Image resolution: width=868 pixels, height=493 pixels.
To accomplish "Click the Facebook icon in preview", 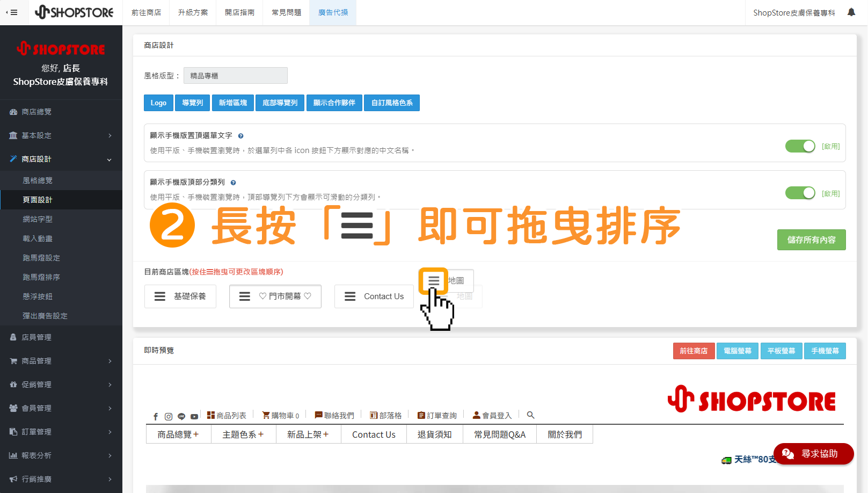I will click(x=156, y=416).
